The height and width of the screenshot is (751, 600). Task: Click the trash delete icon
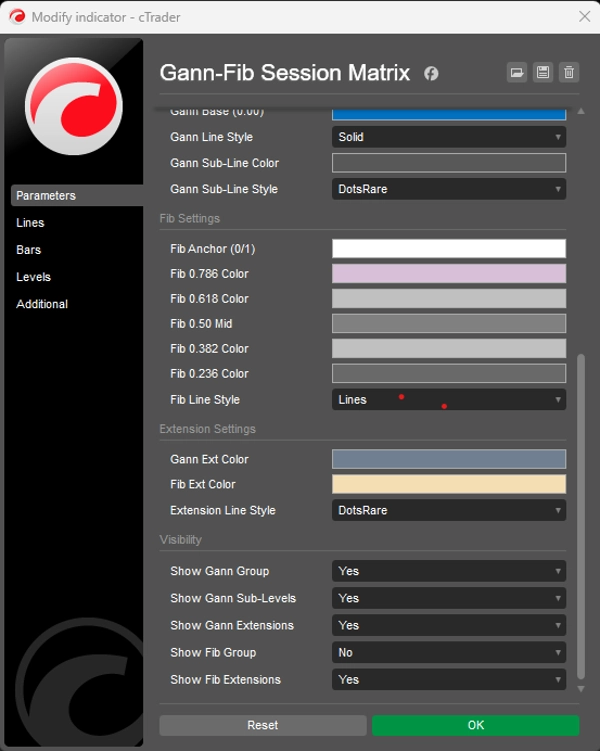569,72
